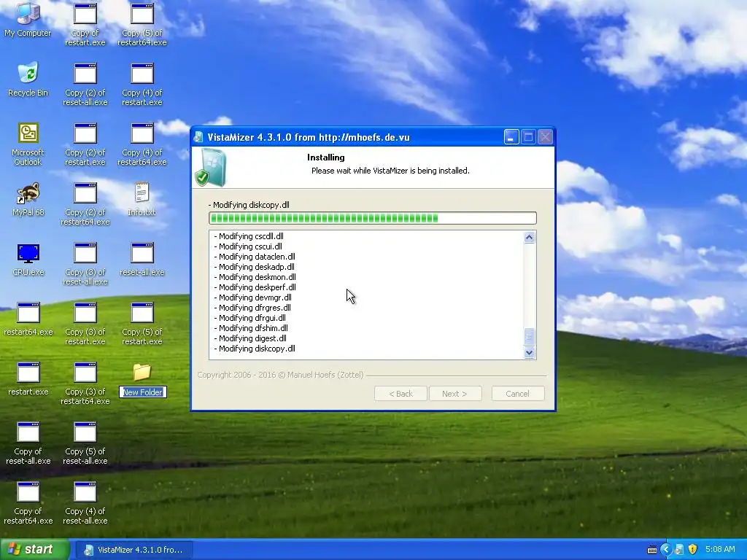Select Copy (2) of restart64.exe icon
The width and height of the screenshot is (747, 560).
click(x=85, y=192)
